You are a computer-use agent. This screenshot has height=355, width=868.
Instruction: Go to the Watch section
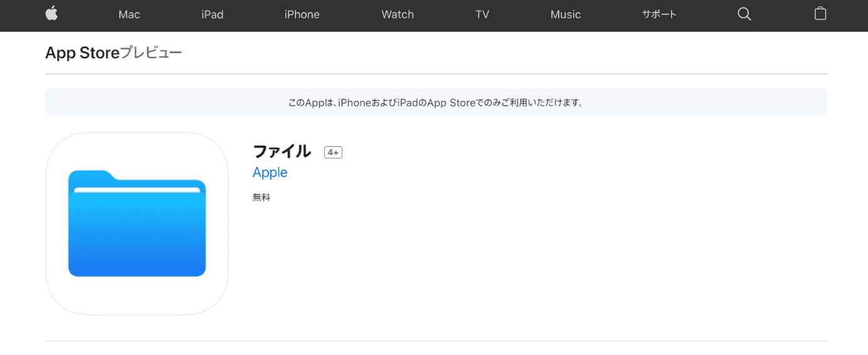[x=398, y=14]
